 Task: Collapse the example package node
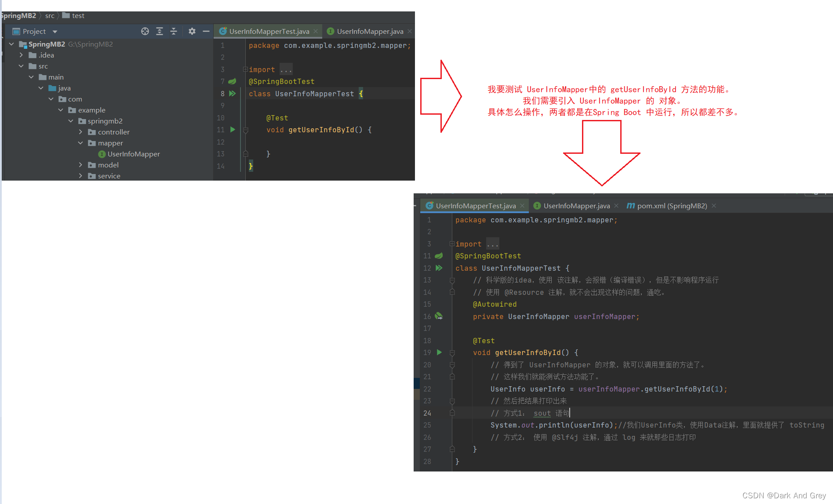pos(61,110)
